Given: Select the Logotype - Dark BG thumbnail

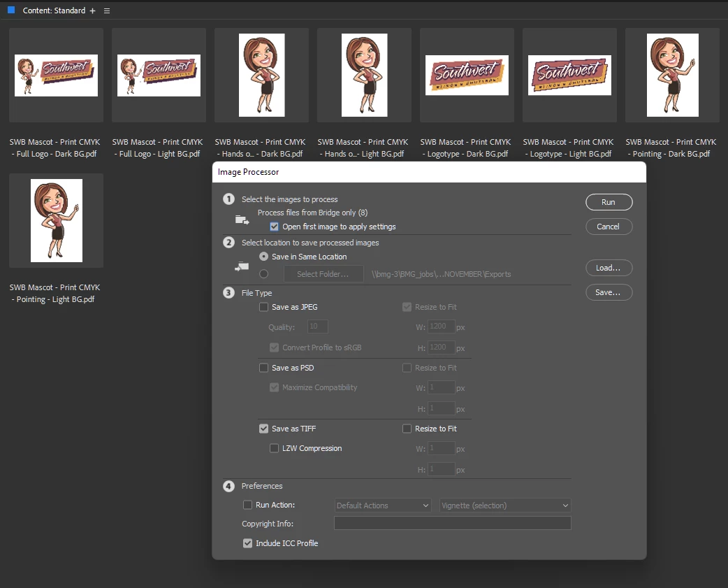Looking at the screenshot, I should [x=467, y=76].
